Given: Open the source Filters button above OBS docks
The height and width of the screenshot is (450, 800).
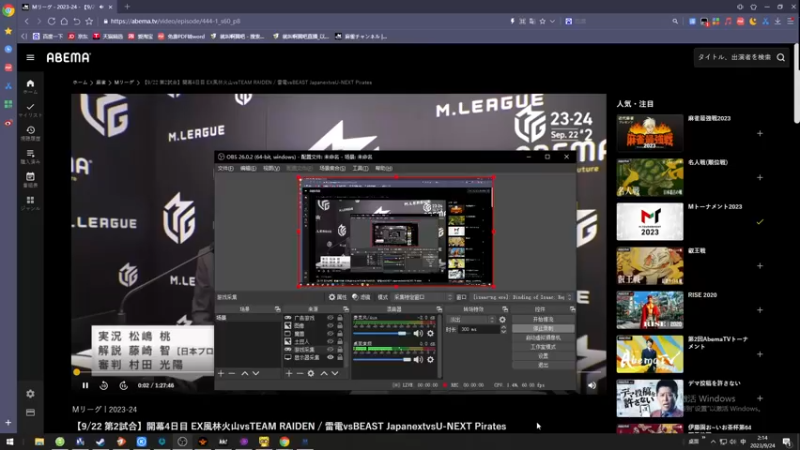Looking at the screenshot, I should (x=361, y=297).
